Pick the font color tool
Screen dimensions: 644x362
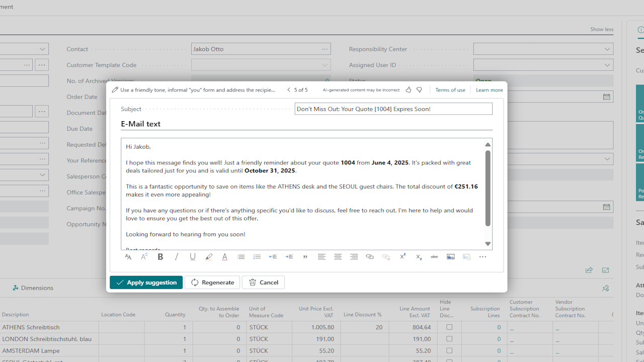[225, 257]
